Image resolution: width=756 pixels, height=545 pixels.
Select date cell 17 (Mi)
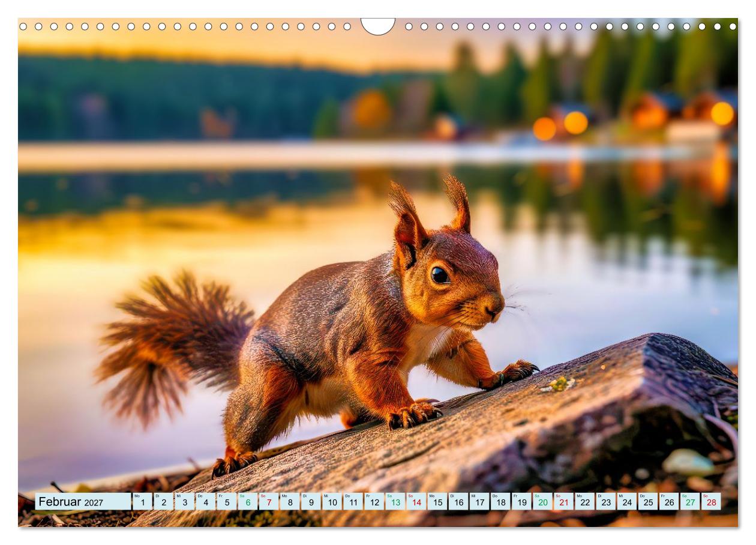point(479,502)
